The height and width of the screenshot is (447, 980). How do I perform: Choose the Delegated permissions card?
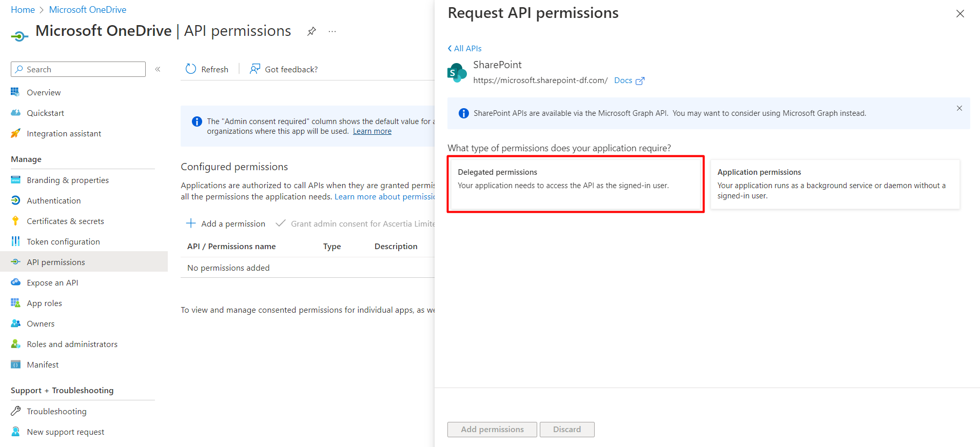[x=576, y=184]
